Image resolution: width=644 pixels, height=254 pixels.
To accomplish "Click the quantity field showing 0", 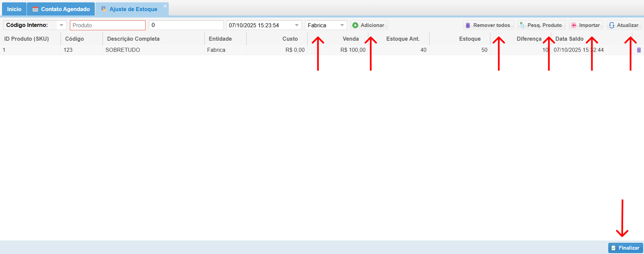I will pos(186,25).
